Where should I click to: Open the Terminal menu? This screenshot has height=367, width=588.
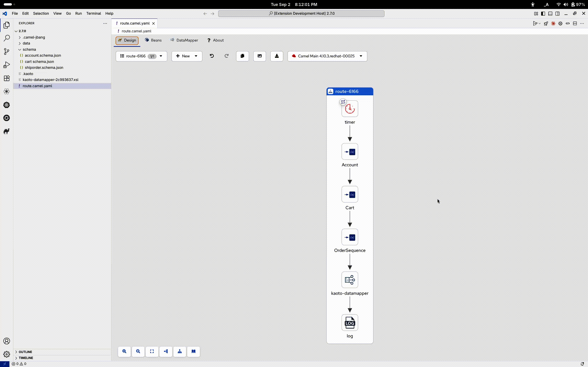[x=93, y=14]
